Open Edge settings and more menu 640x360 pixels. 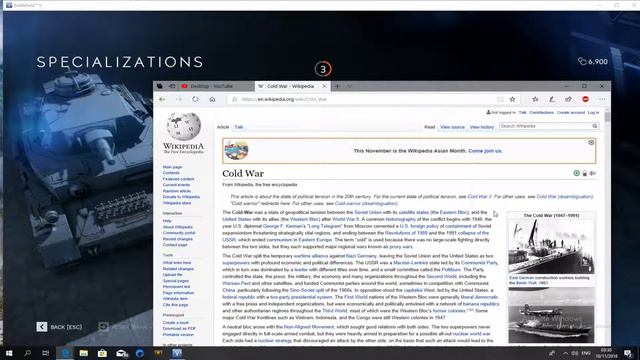point(602,99)
